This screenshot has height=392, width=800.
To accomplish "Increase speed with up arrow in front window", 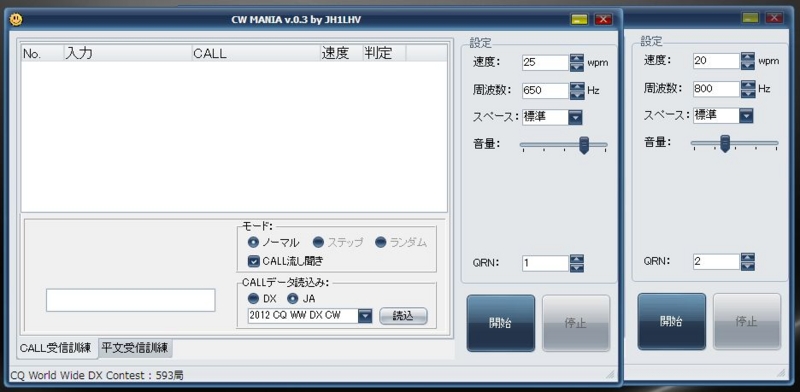I will (577, 59).
